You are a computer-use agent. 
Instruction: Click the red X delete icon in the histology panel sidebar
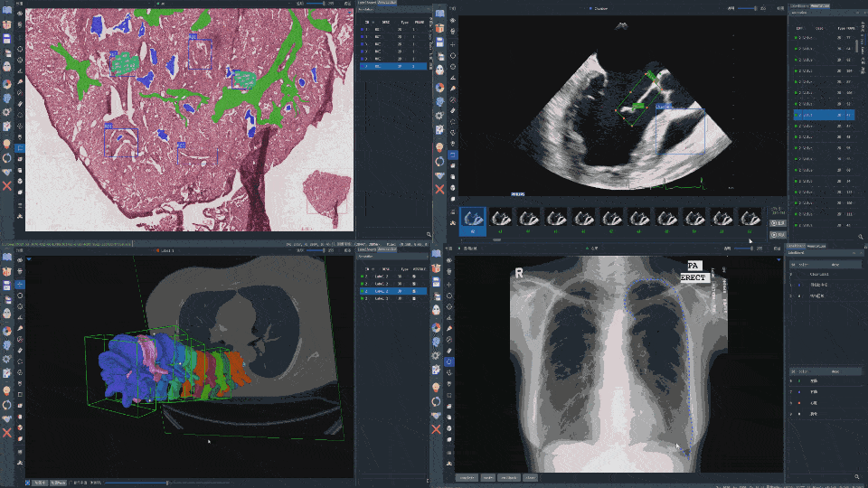[x=6, y=186]
